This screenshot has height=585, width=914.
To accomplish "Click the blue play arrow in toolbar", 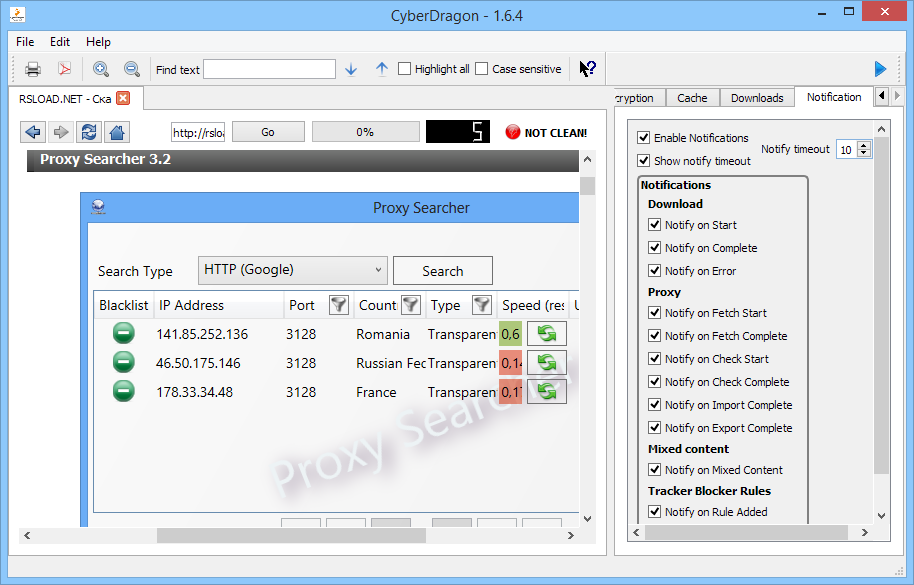I will point(880,69).
